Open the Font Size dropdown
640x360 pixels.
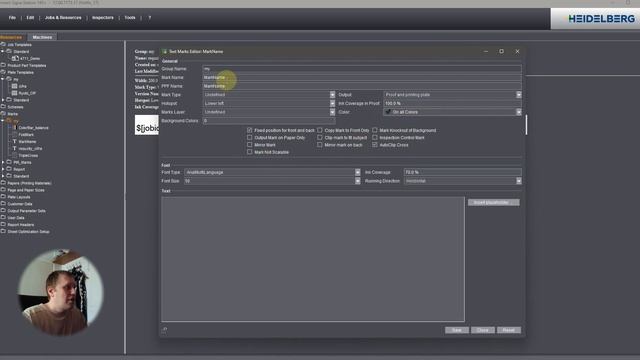click(x=358, y=181)
